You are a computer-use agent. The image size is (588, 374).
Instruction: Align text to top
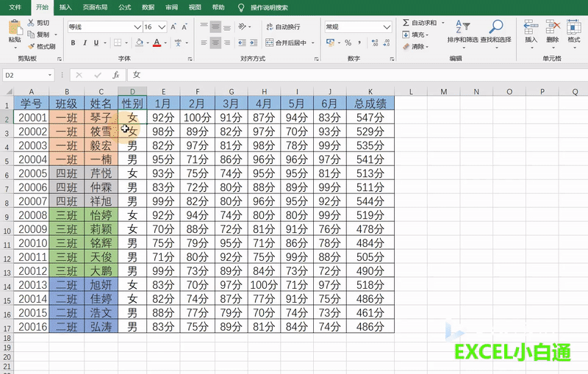[204, 26]
